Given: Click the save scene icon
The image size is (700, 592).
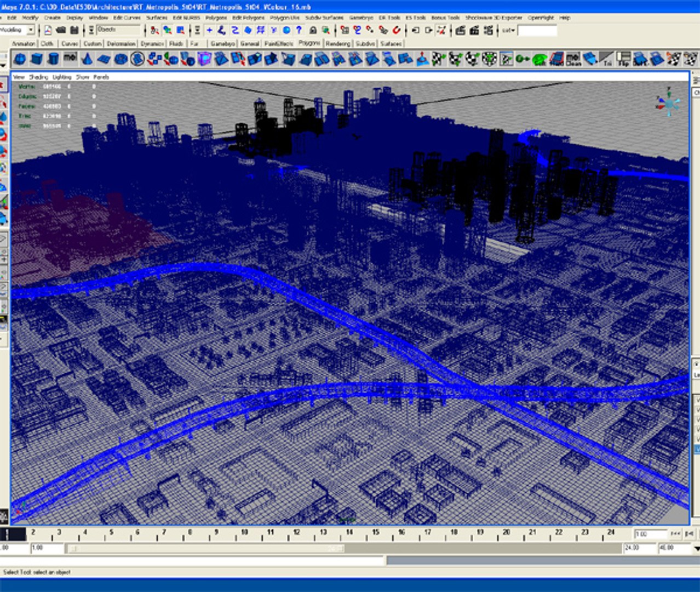Looking at the screenshot, I should pyautogui.click(x=74, y=30).
